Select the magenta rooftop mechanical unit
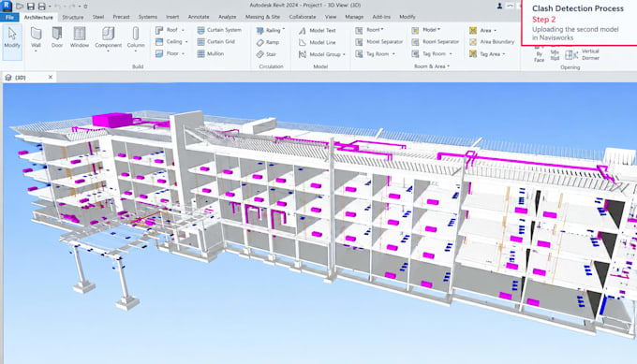 point(112,120)
